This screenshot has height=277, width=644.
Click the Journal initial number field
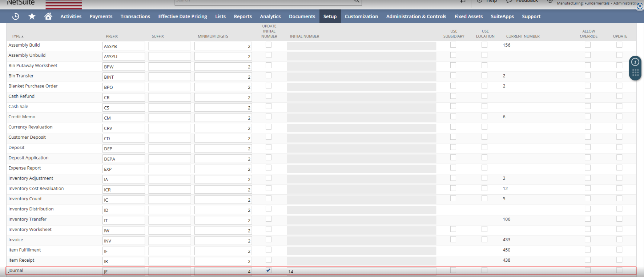pos(361,272)
